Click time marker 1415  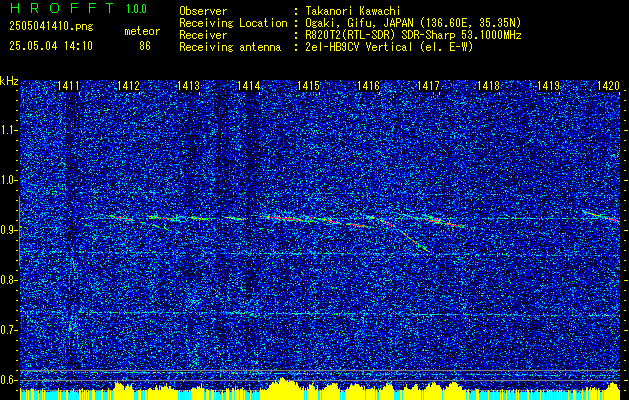pyautogui.click(x=308, y=86)
